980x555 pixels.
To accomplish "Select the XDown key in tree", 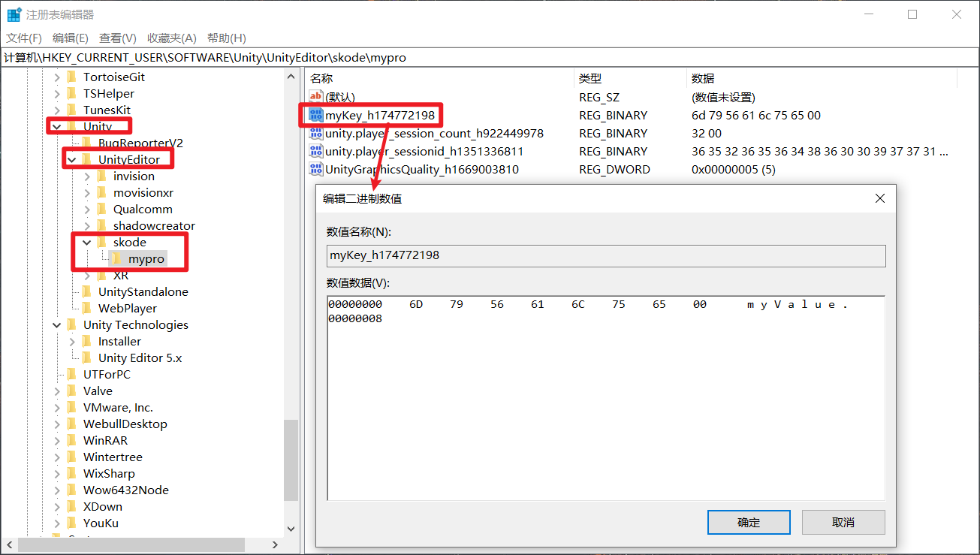I will pos(103,506).
